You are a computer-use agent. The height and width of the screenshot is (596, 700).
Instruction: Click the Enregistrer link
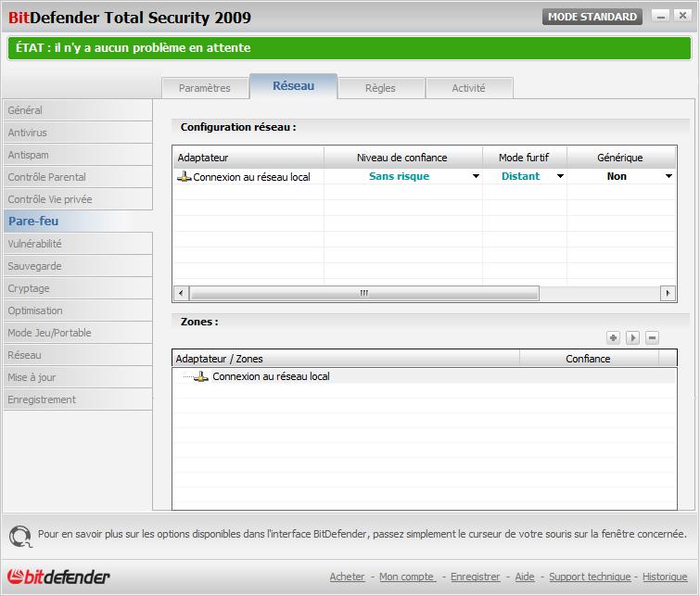click(x=475, y=577)
